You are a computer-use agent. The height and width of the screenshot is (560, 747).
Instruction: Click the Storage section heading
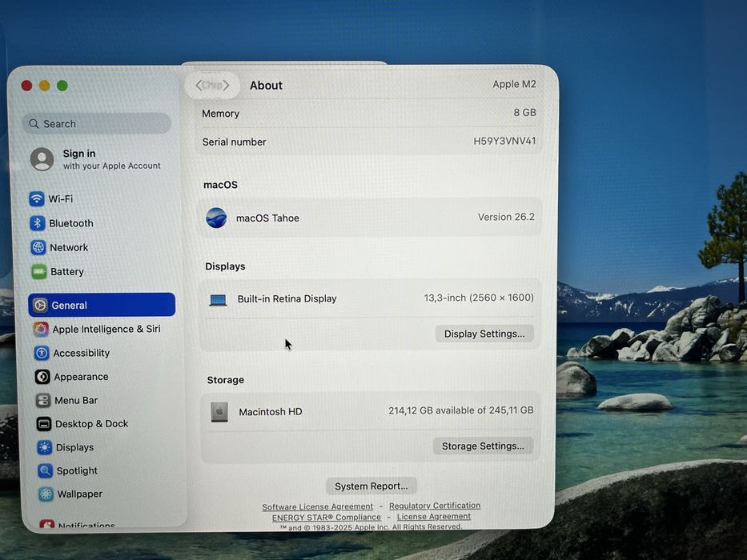point(225,380)
